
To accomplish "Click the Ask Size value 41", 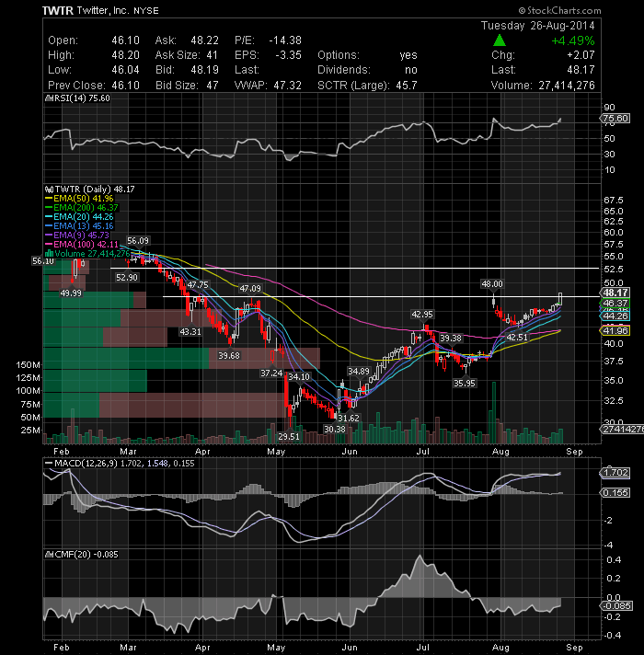I will (x=213, y=55).
